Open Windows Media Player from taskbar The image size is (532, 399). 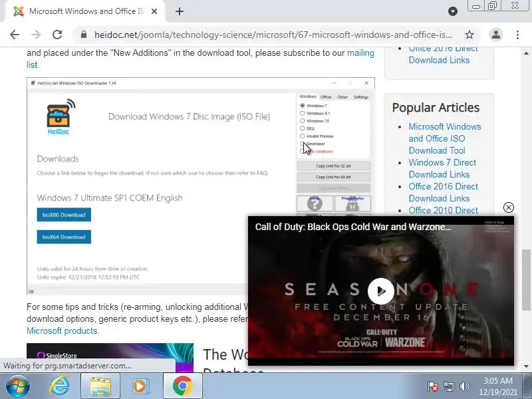click(140, 386)
